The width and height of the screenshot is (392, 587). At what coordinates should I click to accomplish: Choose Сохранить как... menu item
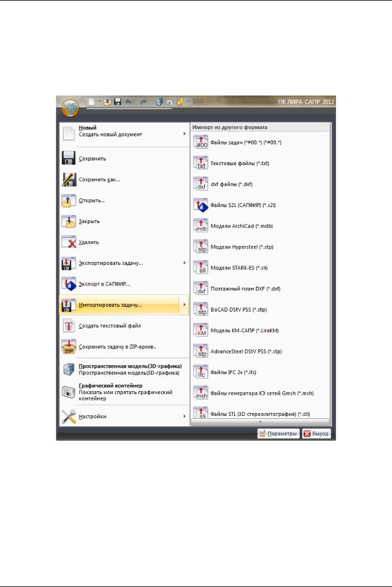124,179
